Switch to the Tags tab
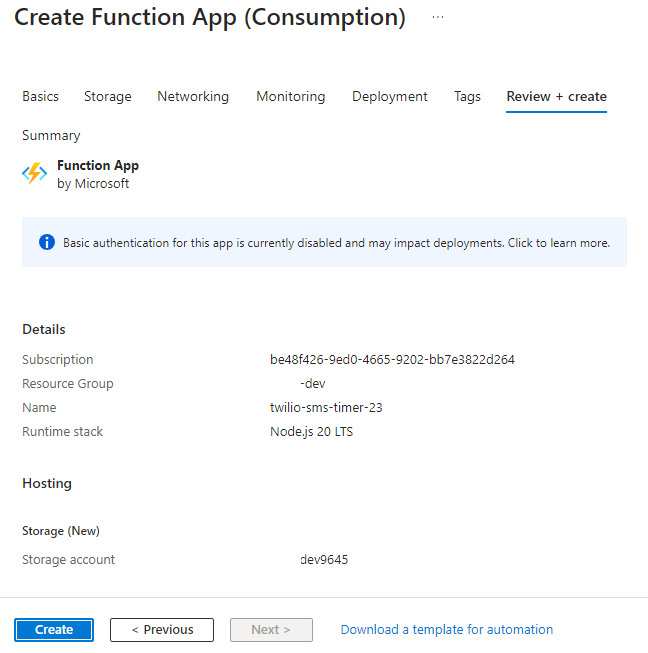 pyautogui.click(x=467, y=96)
